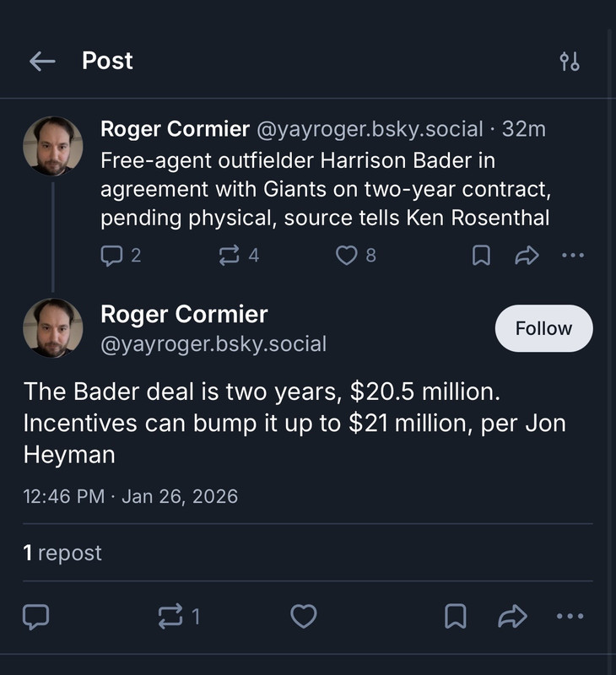Image resolution: width=616 pixels, height=675 pixels.
Task: Like the main Bader deal post
Action: (x=304, y=618)
